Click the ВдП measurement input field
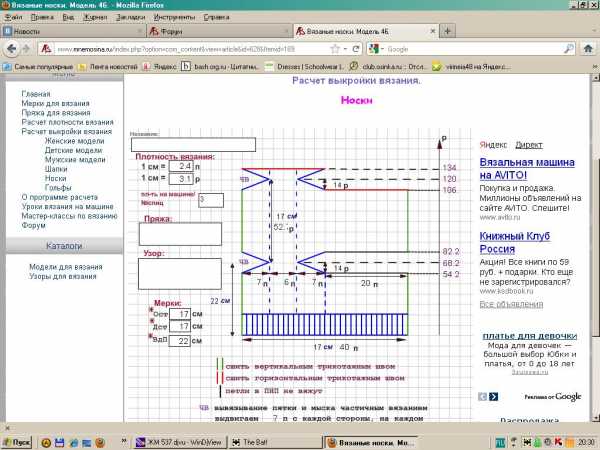The height and width of the screenshot is (450, 600). [177, 341]
